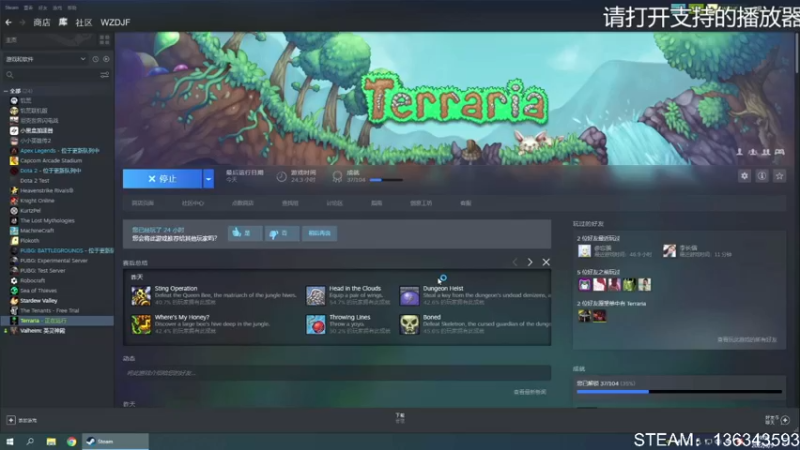Toggle sort by recent activity clock icon
This screenshot has height=450, width=800.
coord(95,59)
